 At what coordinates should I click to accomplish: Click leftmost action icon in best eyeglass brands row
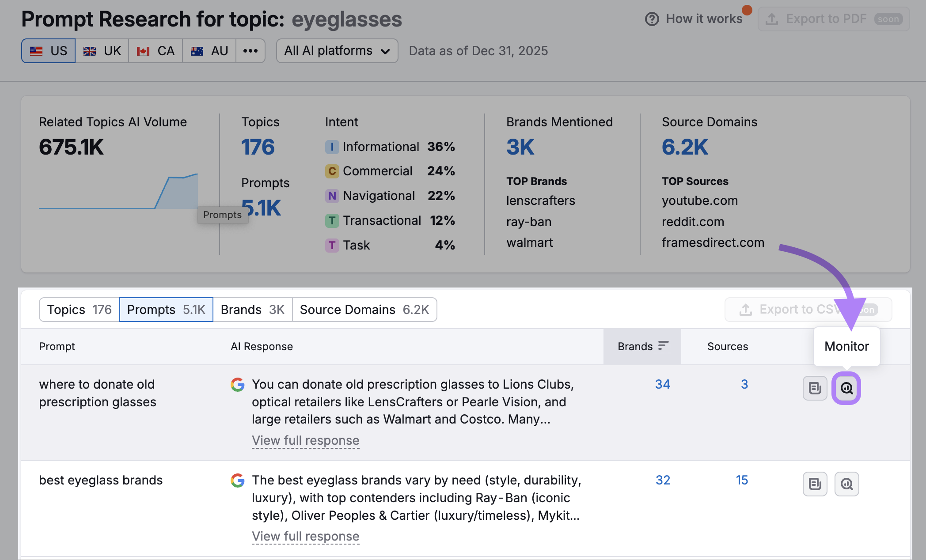pos(815,484)
